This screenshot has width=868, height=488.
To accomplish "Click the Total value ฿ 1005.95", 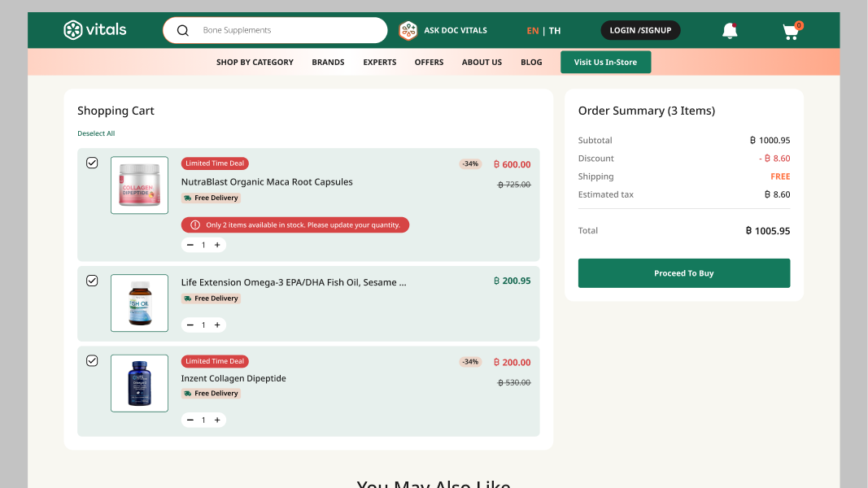I will tap(768, 231).
